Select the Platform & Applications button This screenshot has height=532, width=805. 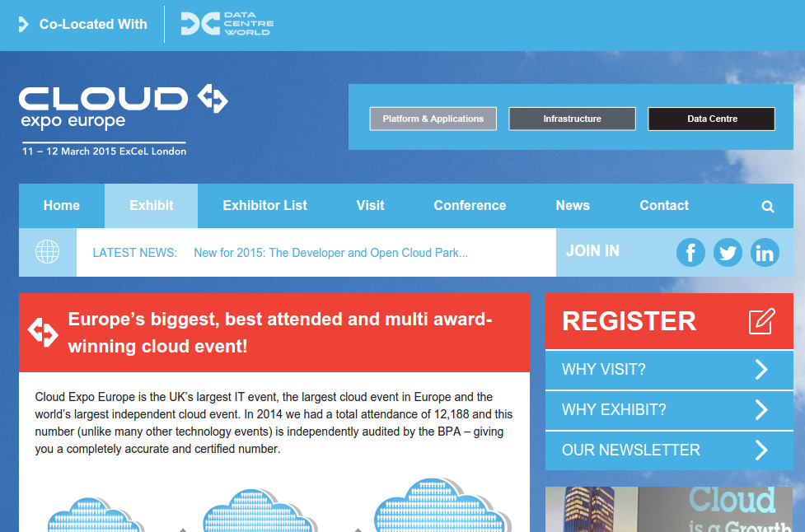tap(433, 119)
